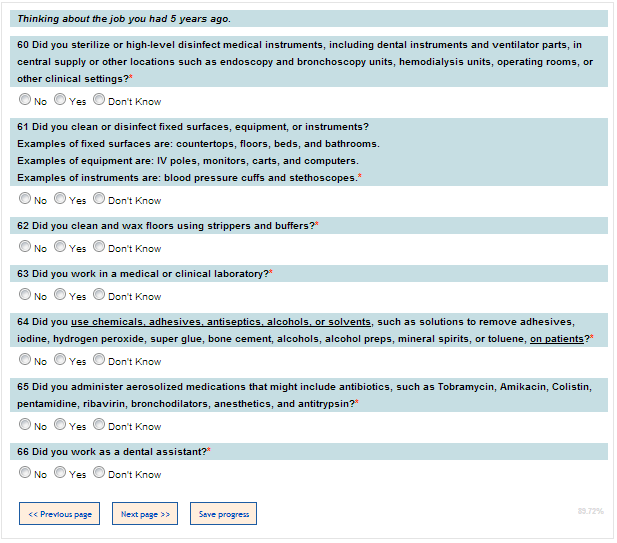Select Yes for question 61 disinfect surfaces
Viewport: 617px width, 543px height.
pos(60,199)
